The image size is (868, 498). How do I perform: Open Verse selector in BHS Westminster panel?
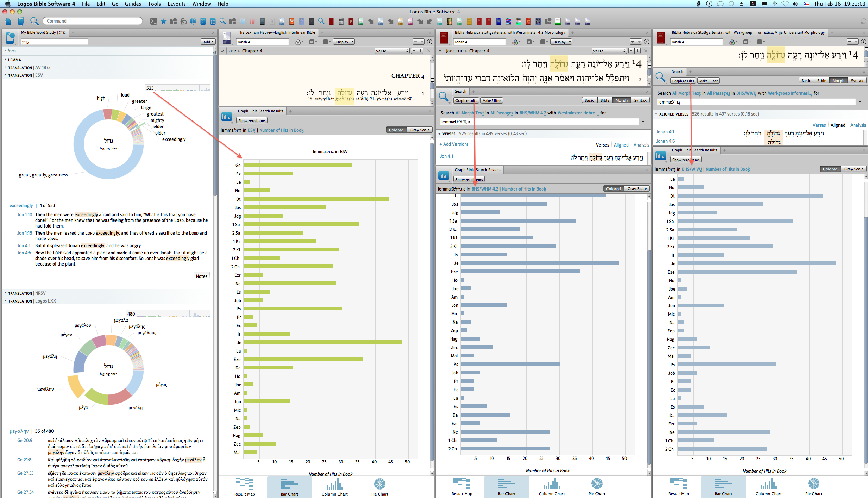click(609, 51)
